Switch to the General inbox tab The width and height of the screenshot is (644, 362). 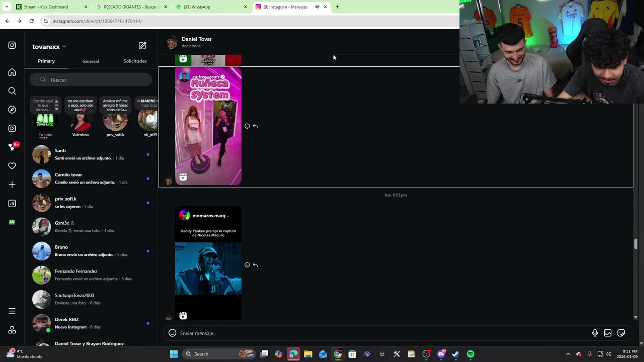91,61
